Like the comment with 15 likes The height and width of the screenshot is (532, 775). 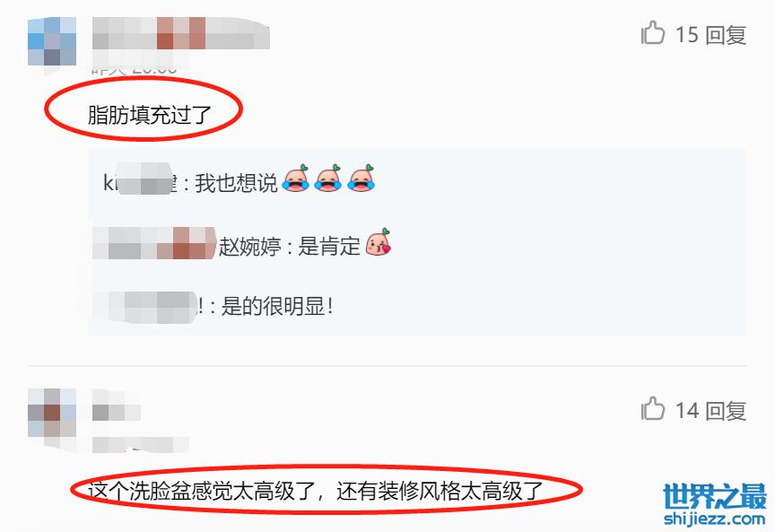point(653,33)
